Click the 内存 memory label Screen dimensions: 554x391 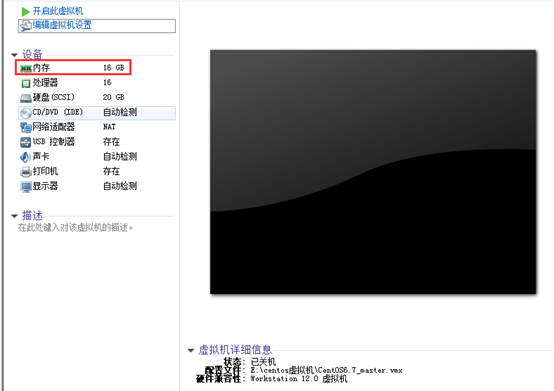click(41, 67)
